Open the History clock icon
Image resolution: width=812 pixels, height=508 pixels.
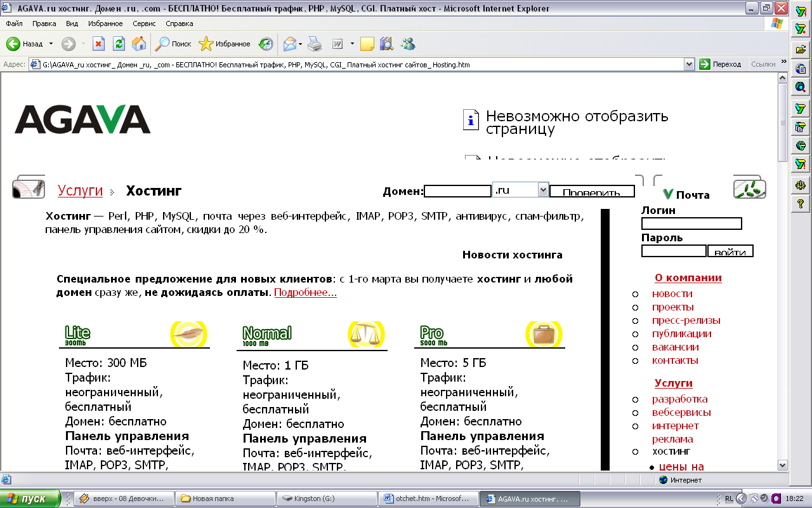tap(265, 44)
